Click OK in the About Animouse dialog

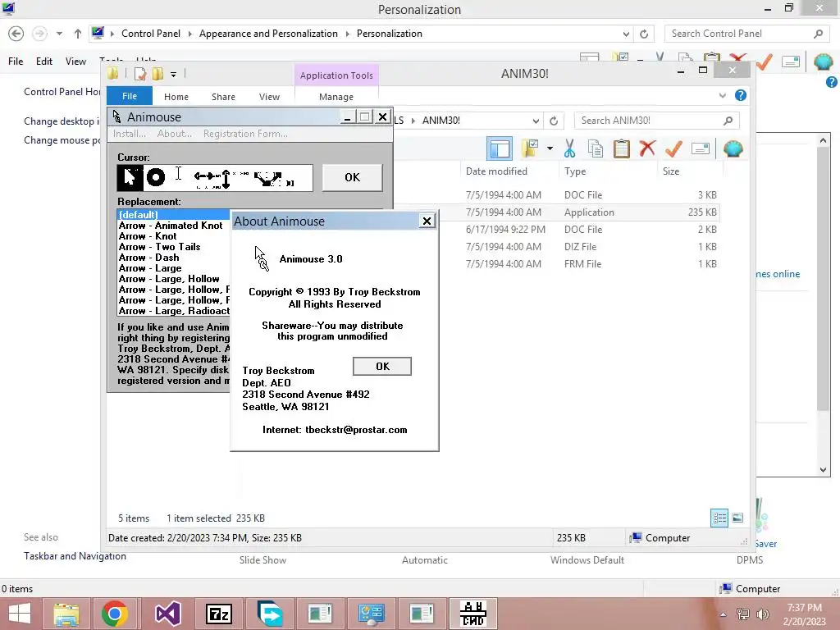[x=382, y=367]
